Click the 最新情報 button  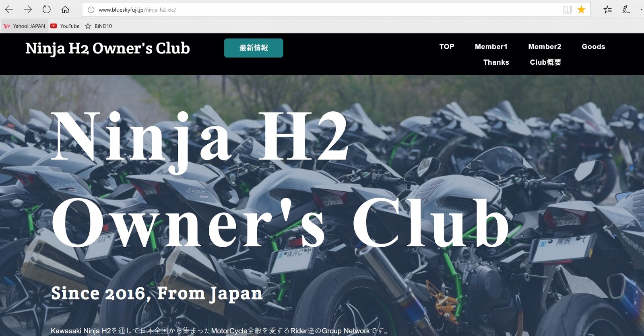click(254, 48)
